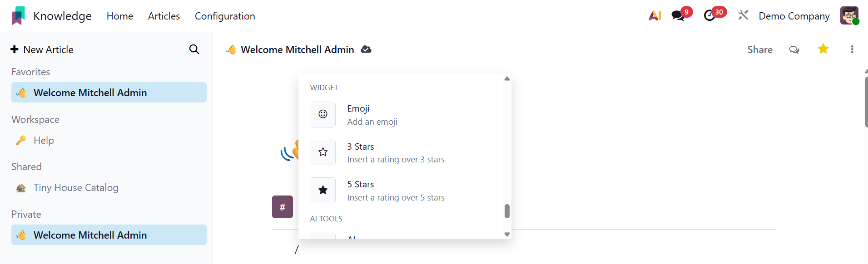The image size is (868, 264).
Task: Open the Articles menu
Action: tap(164, 16)
